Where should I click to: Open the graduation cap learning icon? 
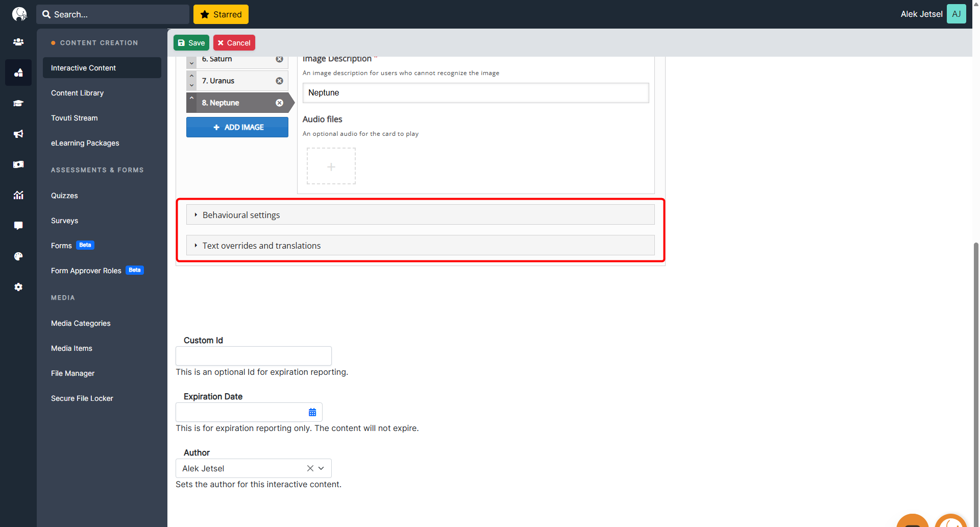[x=18, y=103]
